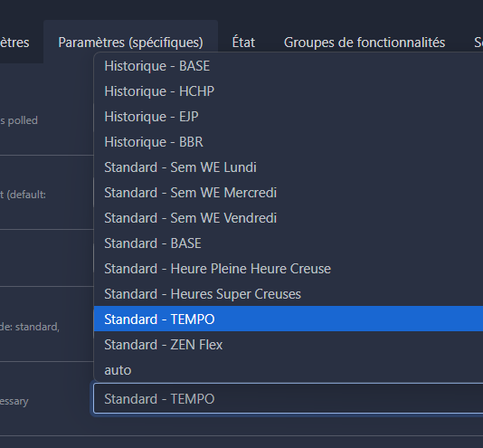The image size is (483, 448).
Task: Open the partially visible tab left of Paramètres (spécifiques)
Action: [14, 43]
